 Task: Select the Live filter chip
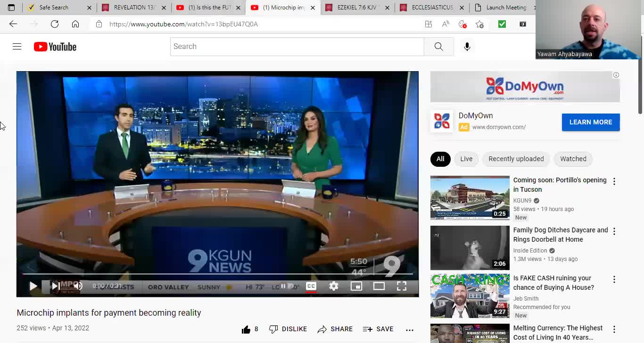tap(466, 159)
